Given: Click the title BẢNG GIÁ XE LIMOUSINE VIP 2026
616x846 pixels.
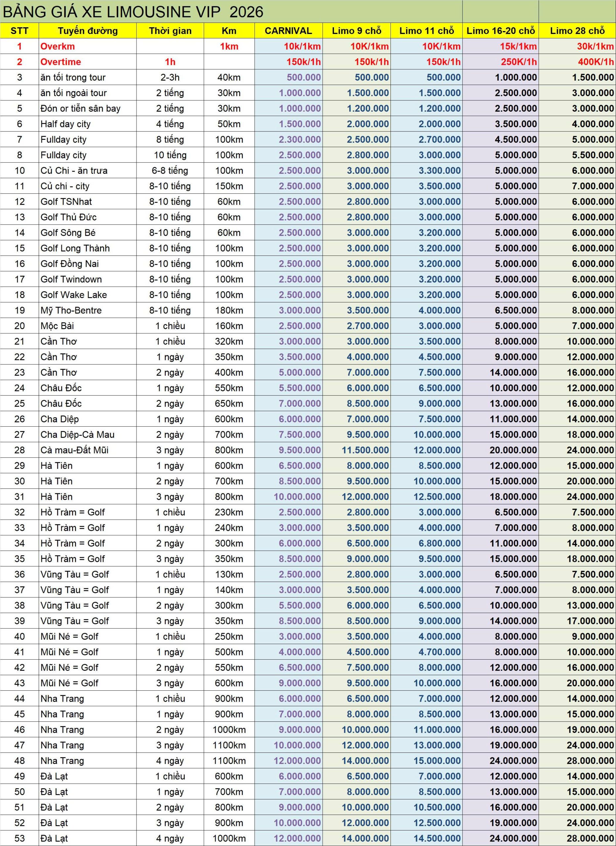Looking at the screenshot, I should pyautogui.click(x=133, y=12).
